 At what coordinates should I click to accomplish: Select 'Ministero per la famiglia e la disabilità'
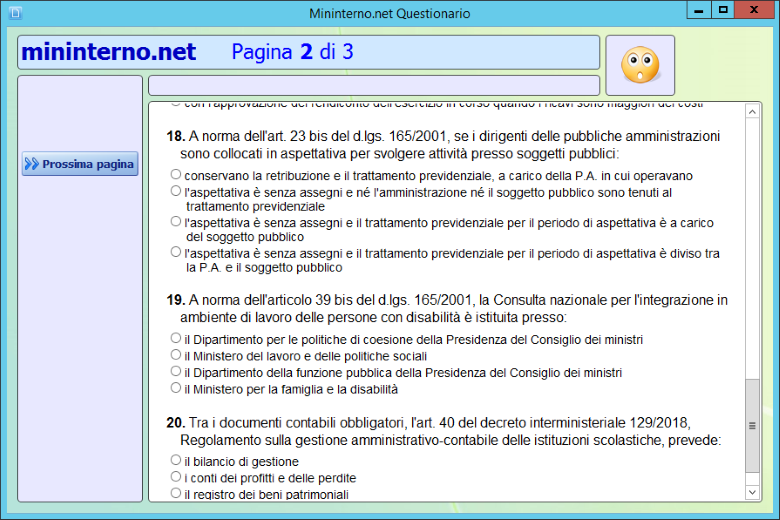click(x=176, y=388)
